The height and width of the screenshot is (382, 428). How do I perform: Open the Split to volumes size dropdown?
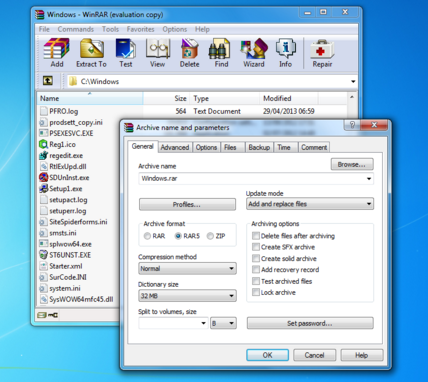pos(204,323)
